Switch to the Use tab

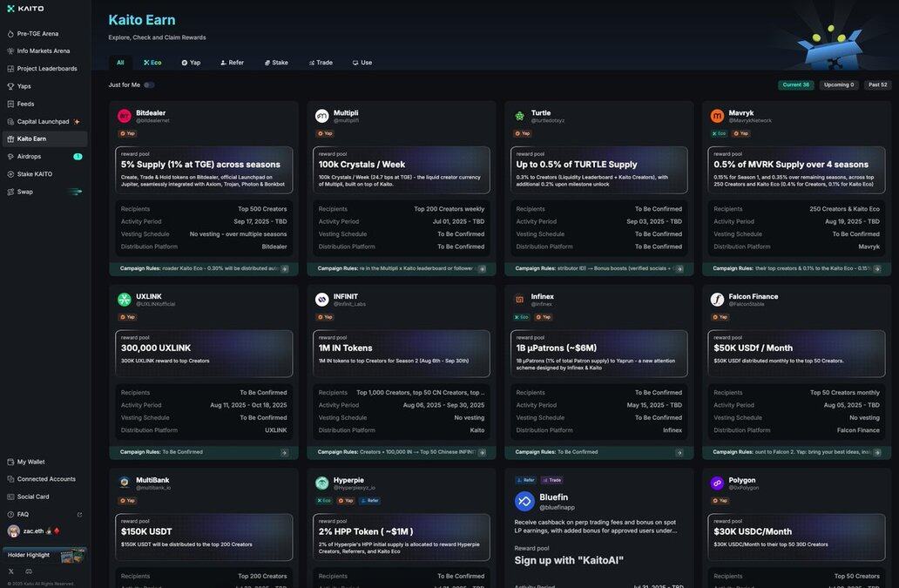coord(362,63)
